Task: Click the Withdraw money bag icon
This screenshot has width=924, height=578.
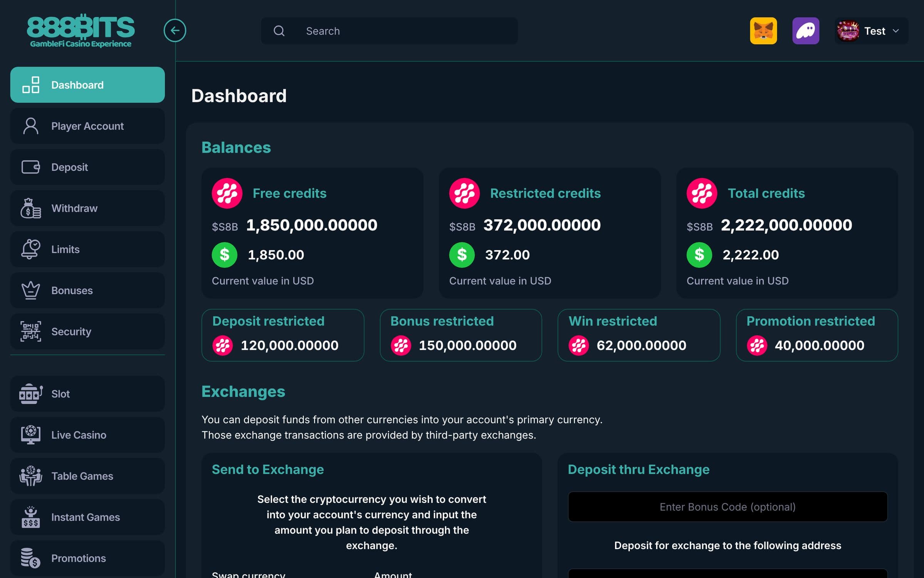Action: tap(31, 208)
